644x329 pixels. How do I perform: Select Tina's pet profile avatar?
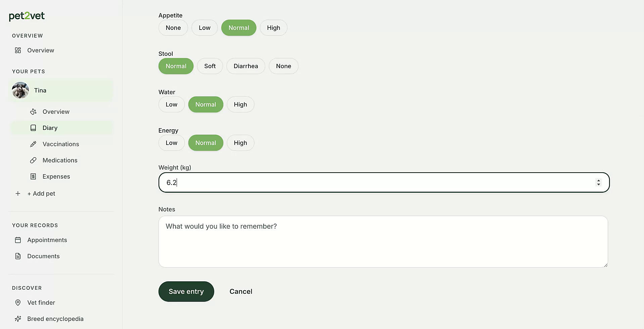point(20,90)
